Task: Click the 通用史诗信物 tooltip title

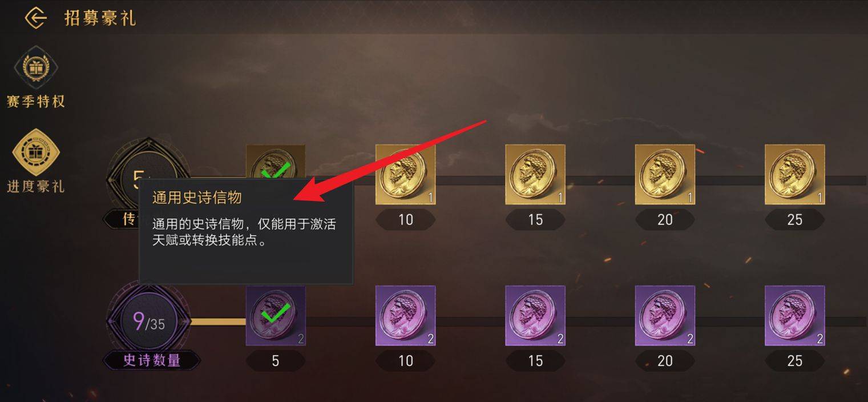Action: click(x=197, y=198)
